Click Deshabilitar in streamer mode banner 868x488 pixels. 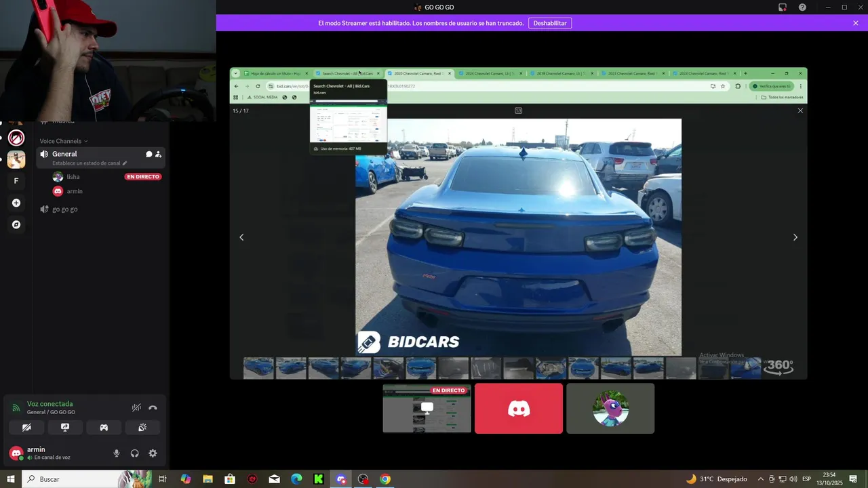point(550,23)
